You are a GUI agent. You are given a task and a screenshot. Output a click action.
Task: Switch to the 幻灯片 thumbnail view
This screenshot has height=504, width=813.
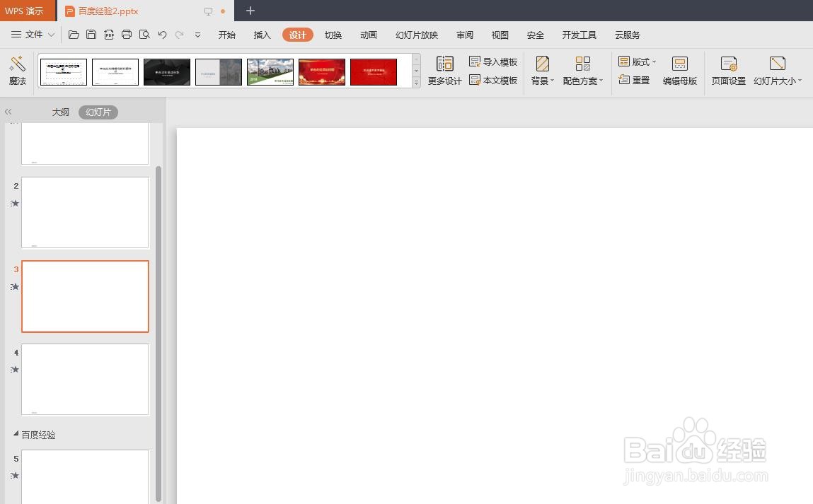pos(98,112)
